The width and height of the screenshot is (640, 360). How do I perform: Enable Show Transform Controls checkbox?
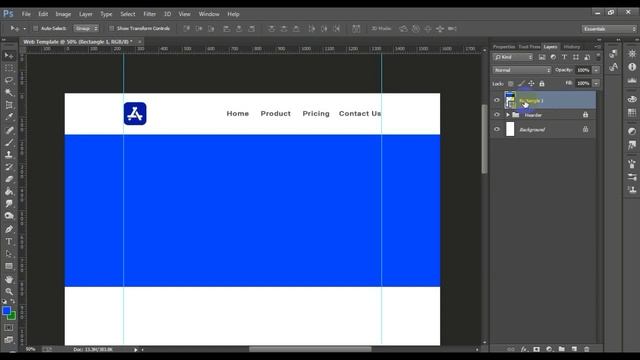(x=111, y=29)
